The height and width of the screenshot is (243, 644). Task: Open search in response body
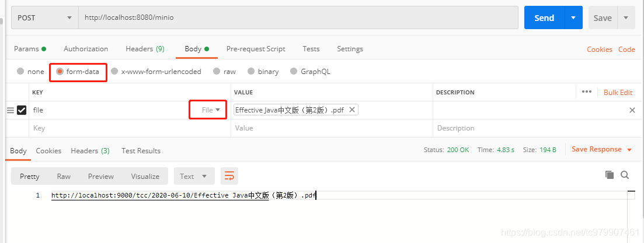tap(625, 175)
